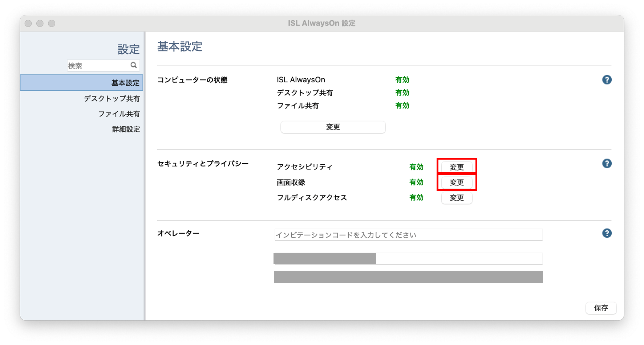644x345 pixels.
Task: Open help for セキュリティとプライバシー section
Action: click(607, 164)
